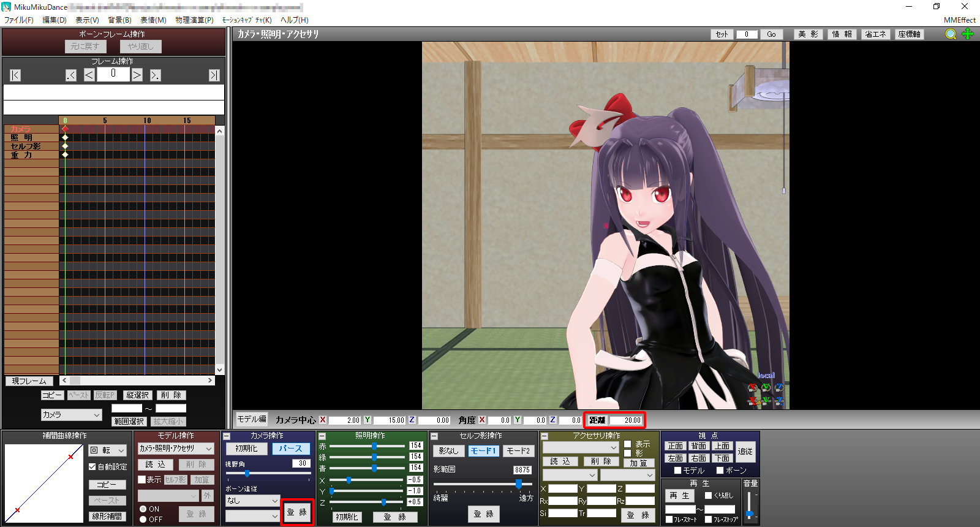The height and width of the screenshot is (527, 980).
Task: Click カメラ keyframe diamond at frame 0
Action: coord(65,129)
